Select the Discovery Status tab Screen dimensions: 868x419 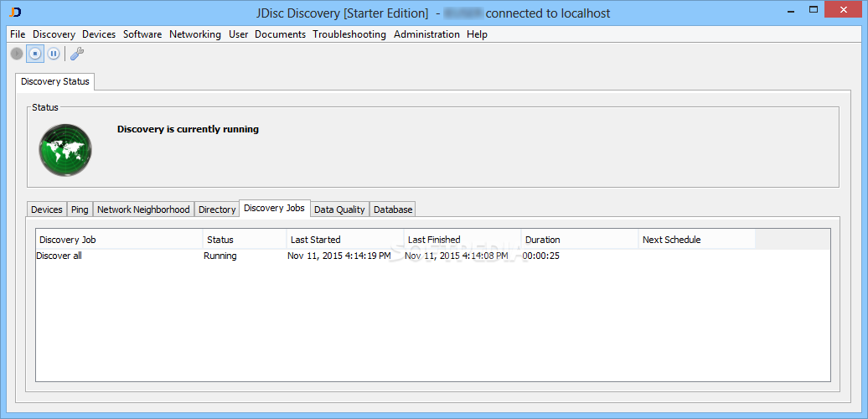point(54,81)
